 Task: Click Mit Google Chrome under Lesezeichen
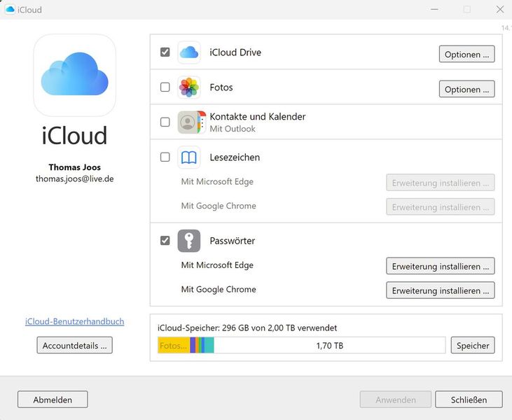point(219,206)
